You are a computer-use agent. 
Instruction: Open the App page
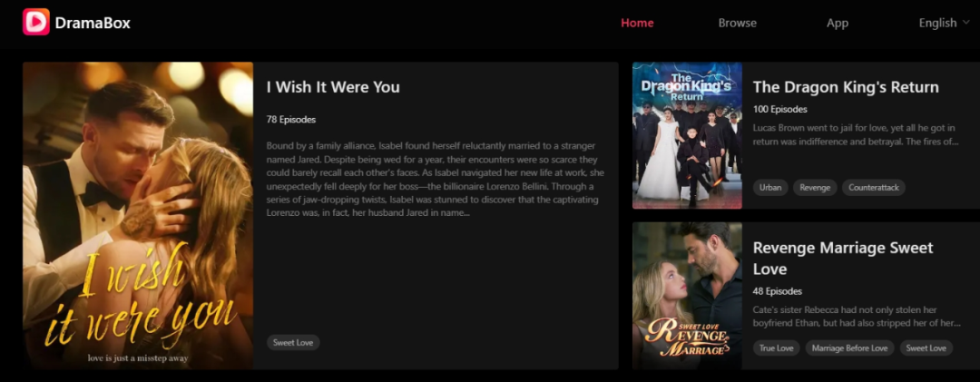tap(838, 23)
